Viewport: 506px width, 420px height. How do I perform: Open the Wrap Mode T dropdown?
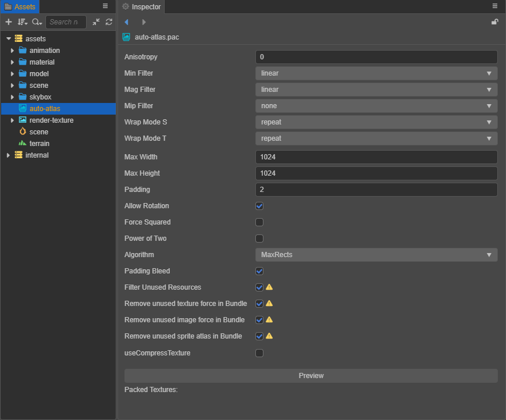(376, 138)
